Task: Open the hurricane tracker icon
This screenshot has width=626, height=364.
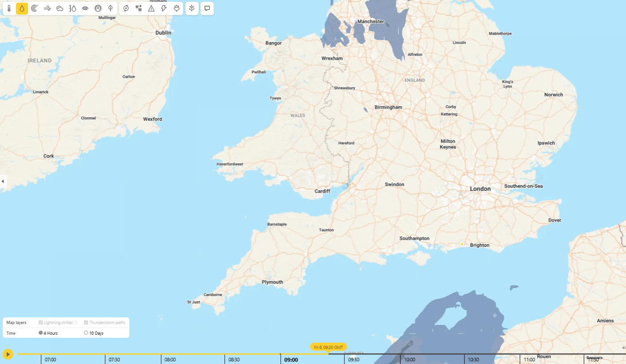Action: point(126,8)
